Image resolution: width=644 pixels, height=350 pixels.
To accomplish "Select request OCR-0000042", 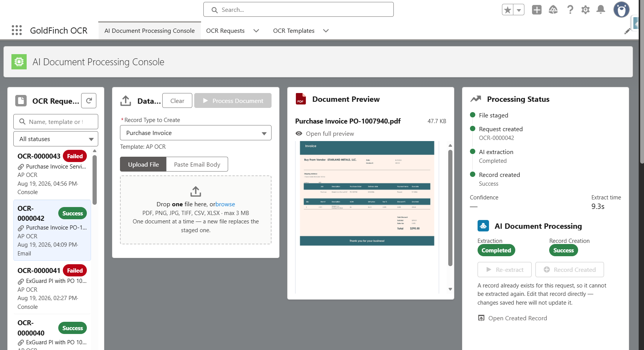I will 52,230.
